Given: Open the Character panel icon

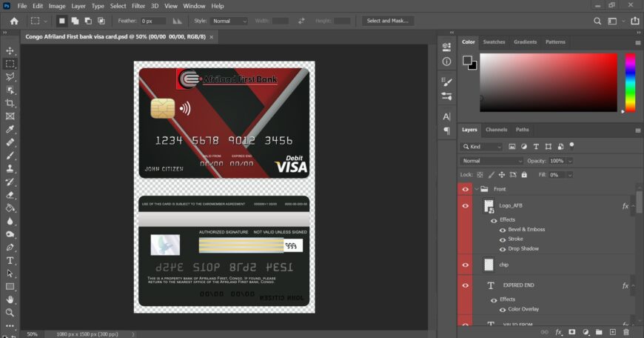Looking at the screenshot, I should [x=446, y=117].
